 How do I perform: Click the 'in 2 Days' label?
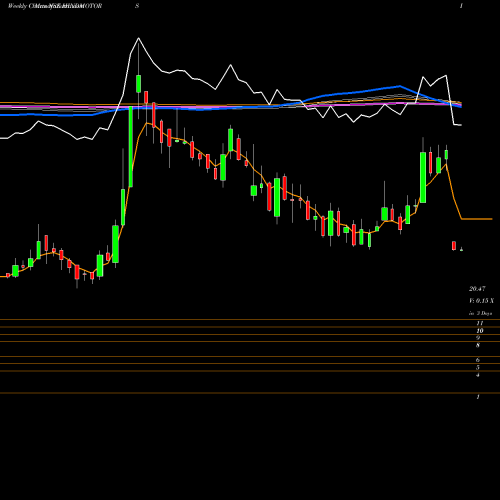[x=480, y=313]
